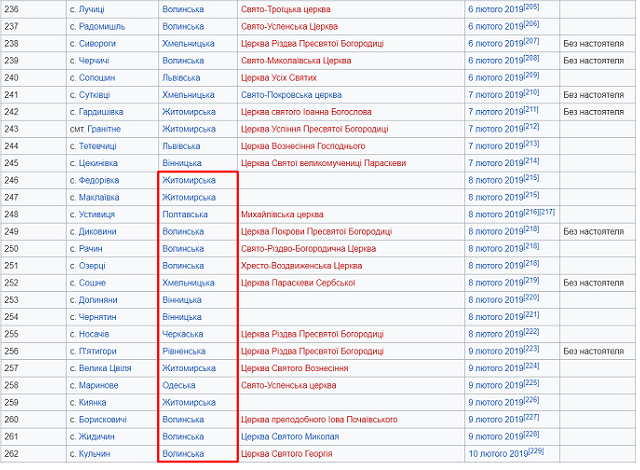This screenshot has width=640, height=470.
Task: Open the Михайлівська церква link
Action: coord(282,215)
